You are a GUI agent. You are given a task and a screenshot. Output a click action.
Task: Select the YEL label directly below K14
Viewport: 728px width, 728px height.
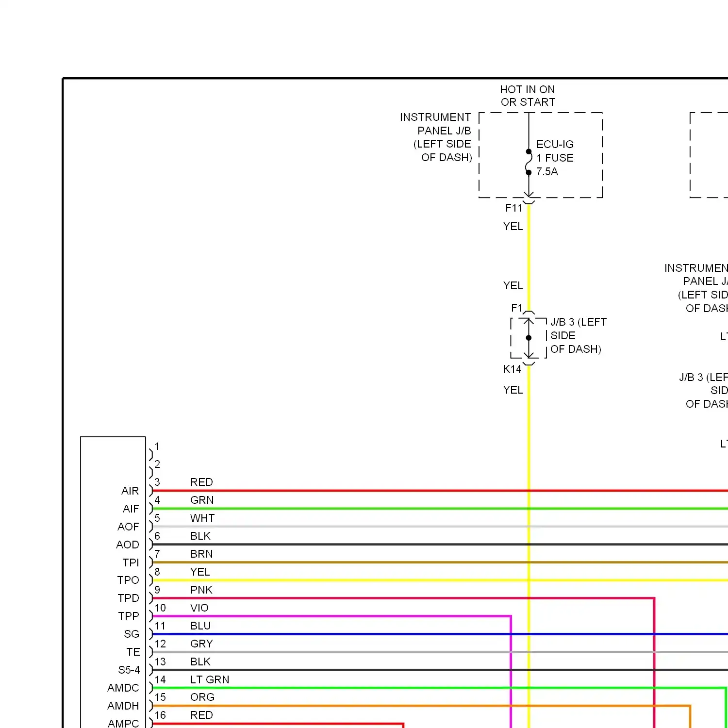pyautogui.click(x=513, y=390)
